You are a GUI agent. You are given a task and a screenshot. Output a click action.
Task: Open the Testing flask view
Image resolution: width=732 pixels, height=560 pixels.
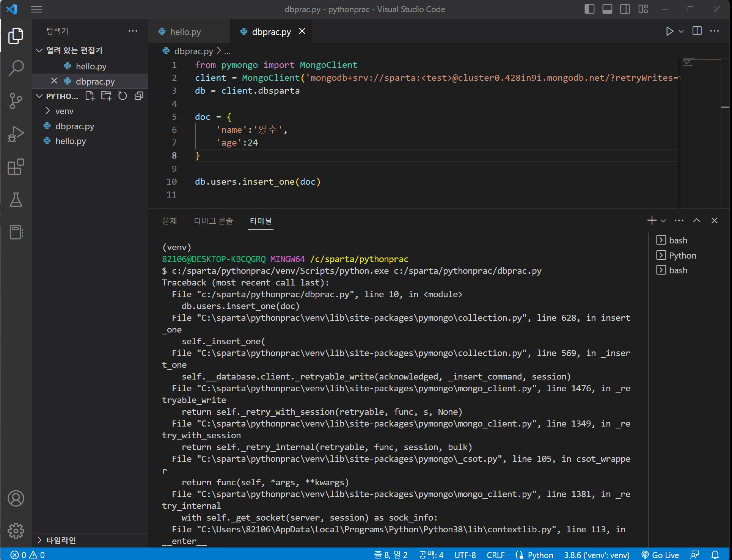16,199
